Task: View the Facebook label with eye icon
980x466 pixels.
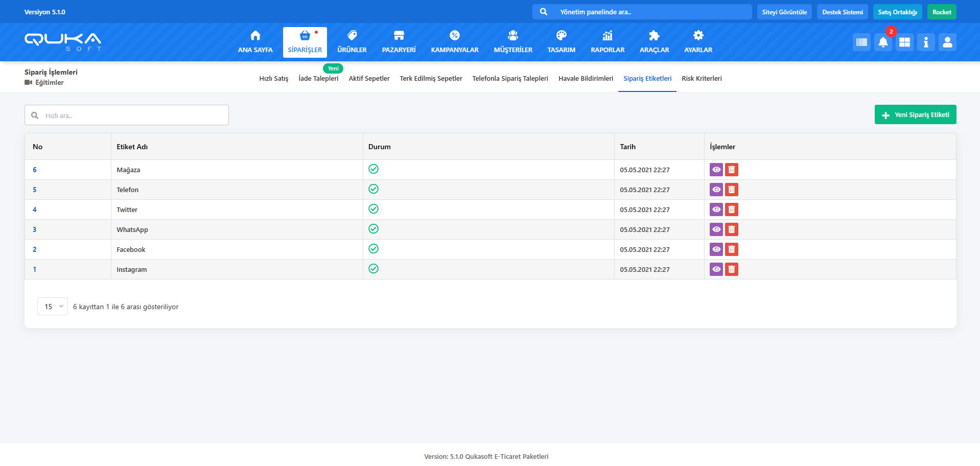Action: (716, 249)
